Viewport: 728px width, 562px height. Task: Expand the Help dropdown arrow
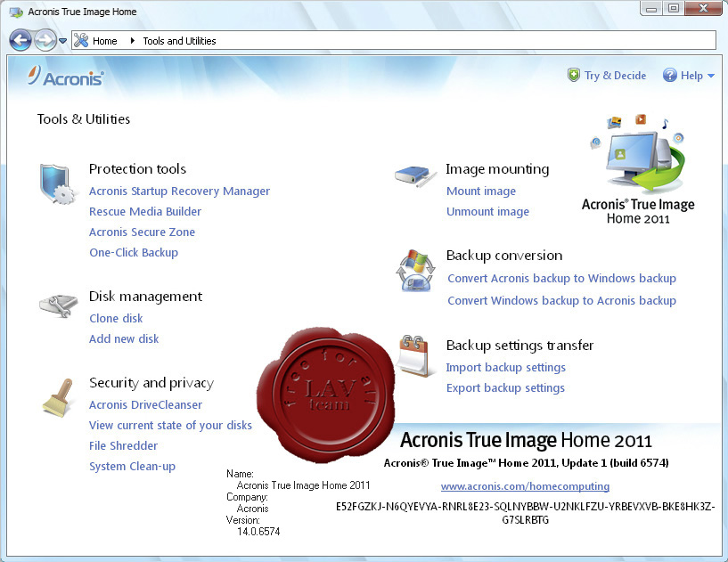(711, 76)
